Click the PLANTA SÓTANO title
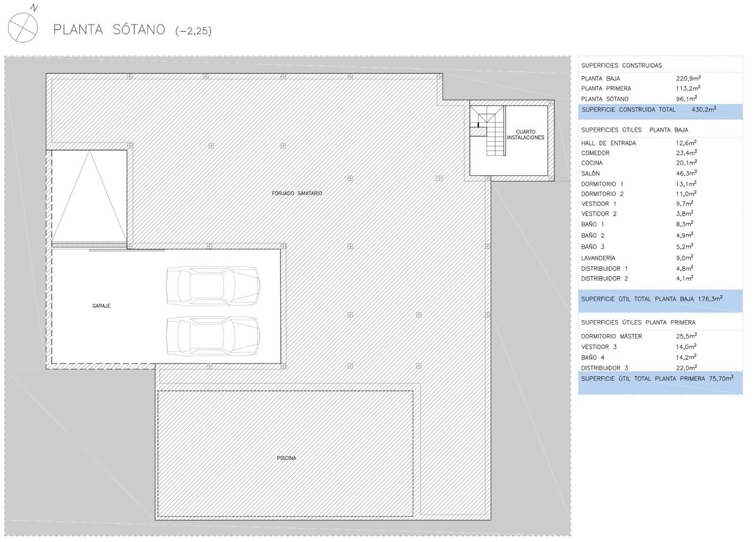The height and width of the screenshot is (542, 756). 109,30
